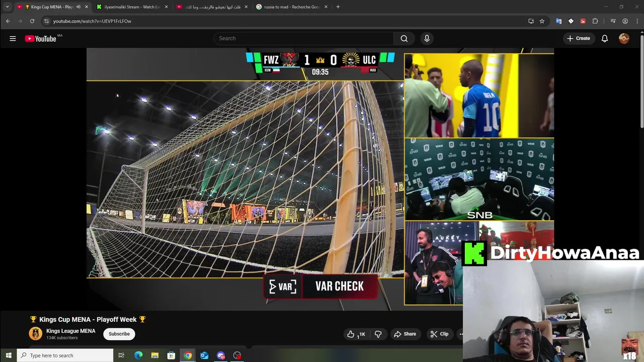Viewport: 644px width, 362px height.
Task: Open Microsoft Store from the taskbar
Action: coord(171,355)
